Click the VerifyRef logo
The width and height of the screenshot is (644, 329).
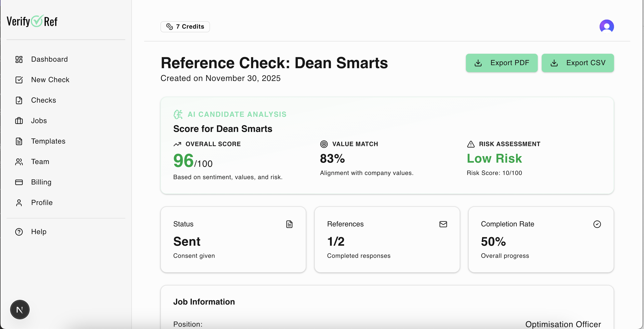32,21
